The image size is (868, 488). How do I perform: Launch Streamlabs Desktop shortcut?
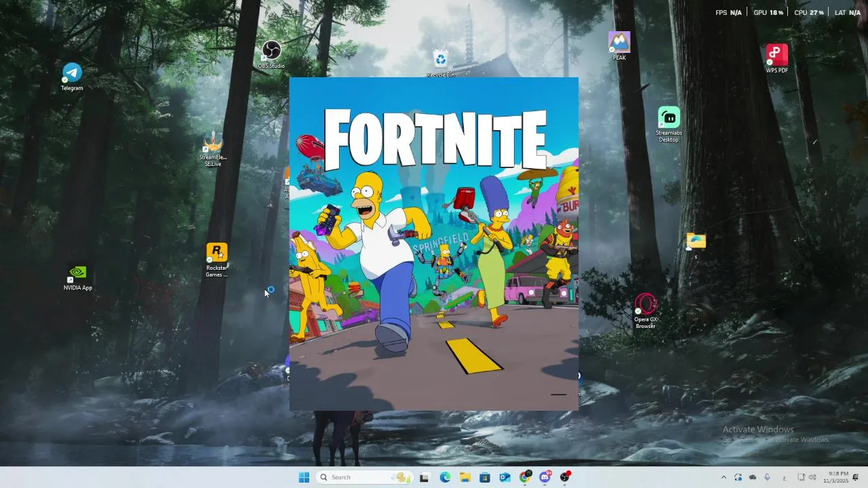pos(669,125)
